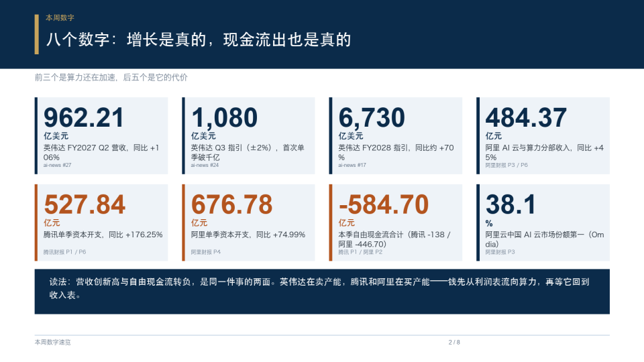
Task: Click the '本周数字速览' footer text
Action: click(52, 343)
